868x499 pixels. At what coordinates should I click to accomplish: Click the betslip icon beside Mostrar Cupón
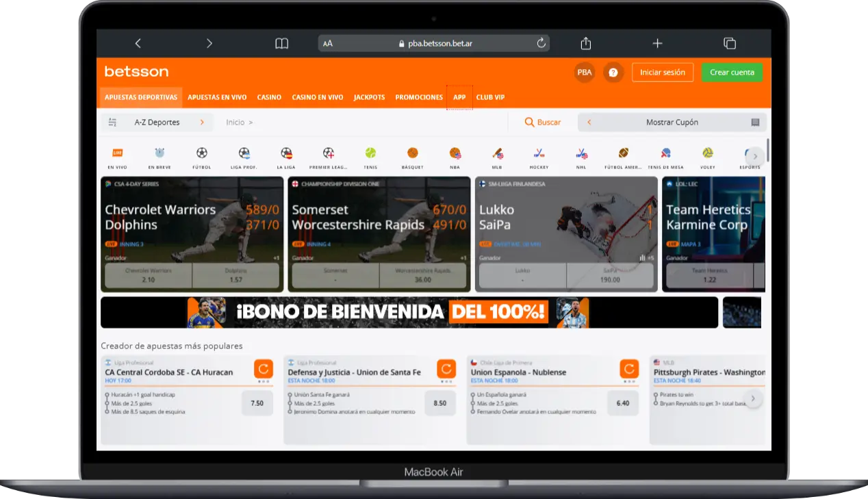click(755, 123)
